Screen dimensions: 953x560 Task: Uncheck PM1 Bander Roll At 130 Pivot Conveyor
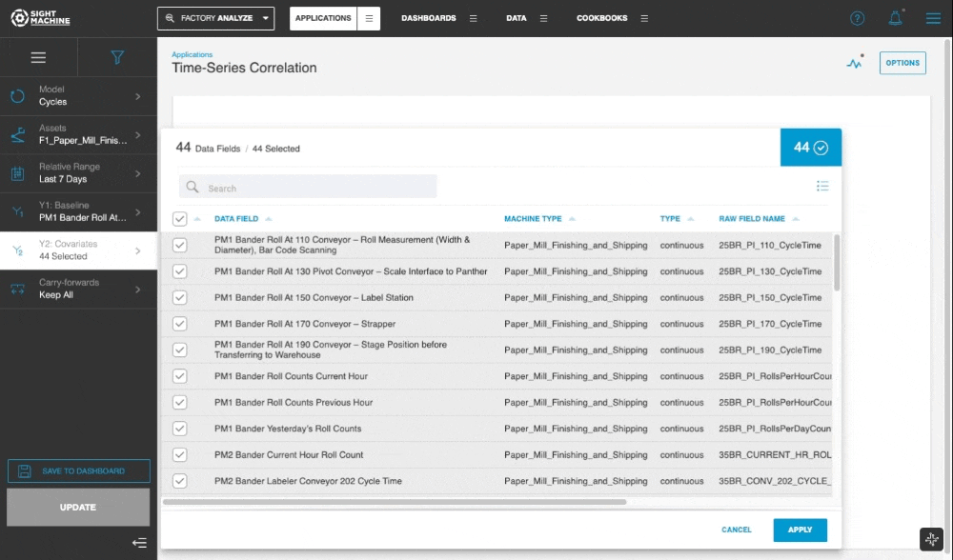click(x=179, y=270)
